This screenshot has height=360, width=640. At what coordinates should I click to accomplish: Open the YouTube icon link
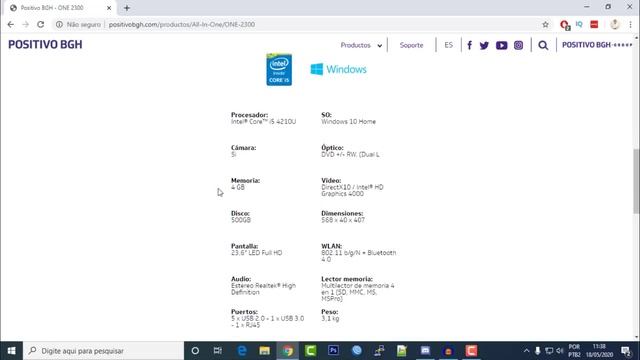point(502,45)
